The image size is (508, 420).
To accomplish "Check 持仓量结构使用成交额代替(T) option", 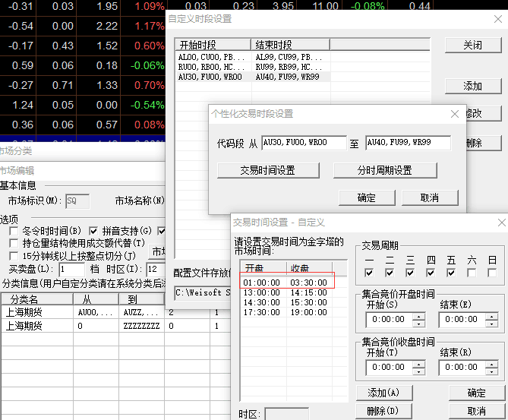I will (x=14, y=243).
